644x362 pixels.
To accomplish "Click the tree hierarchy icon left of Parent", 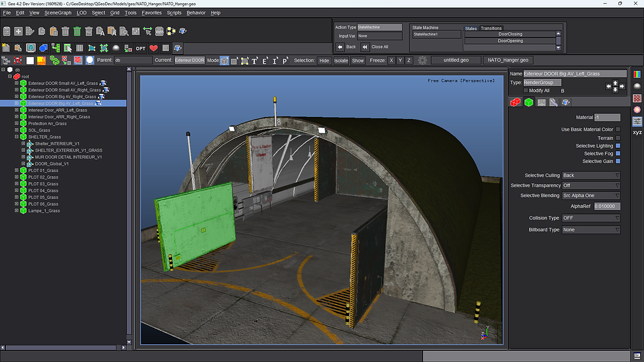I will tap(6, 60).
